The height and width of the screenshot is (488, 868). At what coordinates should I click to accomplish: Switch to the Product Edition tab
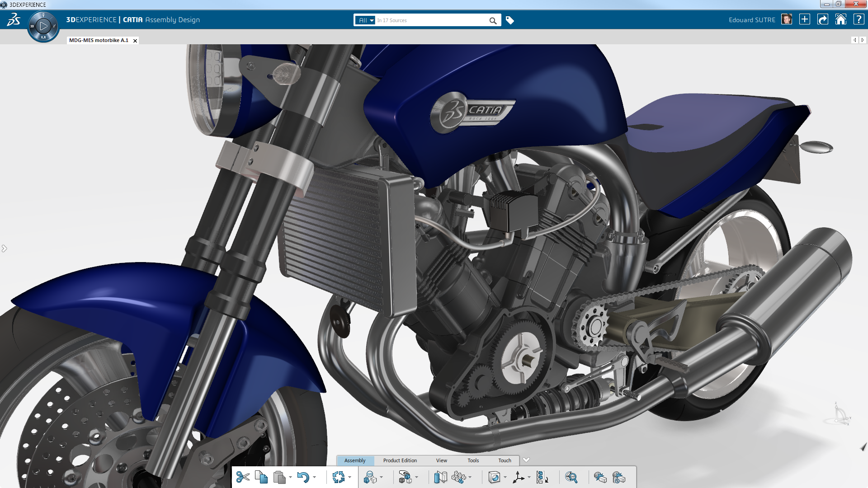400,460
